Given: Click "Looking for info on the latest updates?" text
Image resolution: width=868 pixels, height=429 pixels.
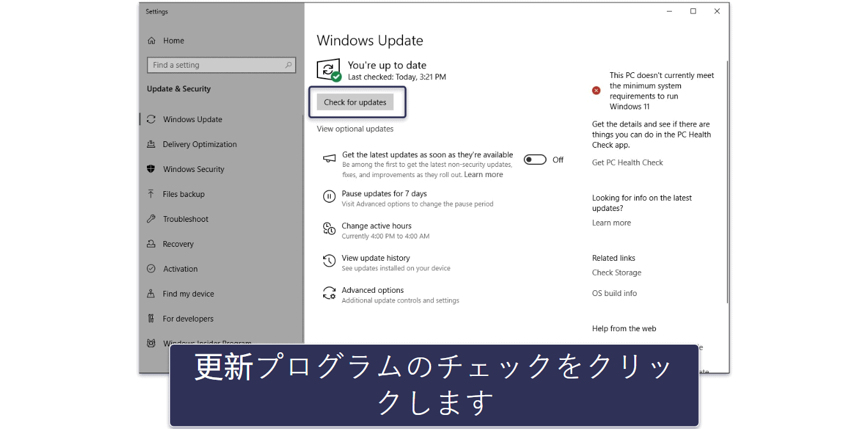Looking at the screenshot, I should coord(642,203).
